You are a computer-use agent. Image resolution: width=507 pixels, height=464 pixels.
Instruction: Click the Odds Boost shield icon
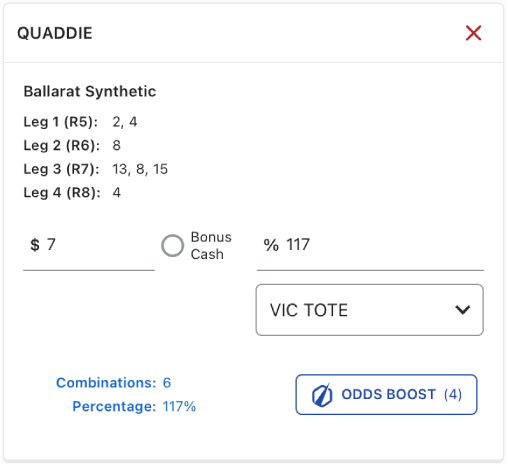pyautogui.click(x=322, y=395)
